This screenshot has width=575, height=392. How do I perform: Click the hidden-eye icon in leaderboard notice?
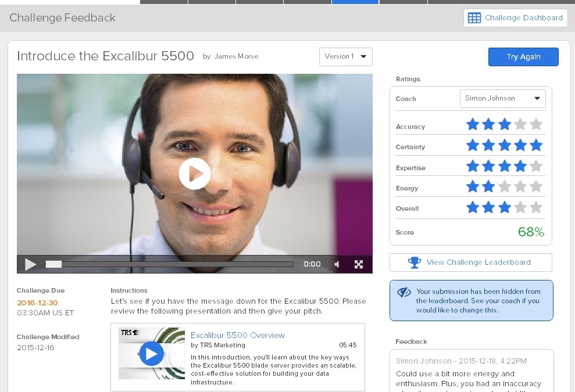point(403,292)
